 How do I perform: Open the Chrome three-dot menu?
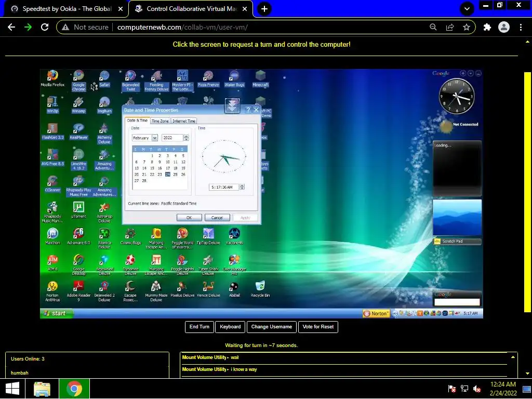tap(521, 27)
